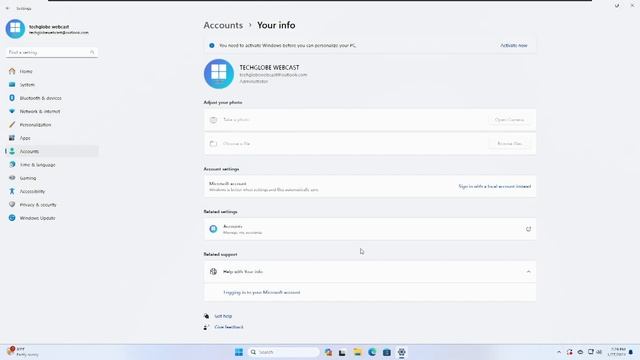The width and height of the screenshot is (640, 360).
Task: Click Accounts in the breadcrumb
Action: click(x=223, y=25)
